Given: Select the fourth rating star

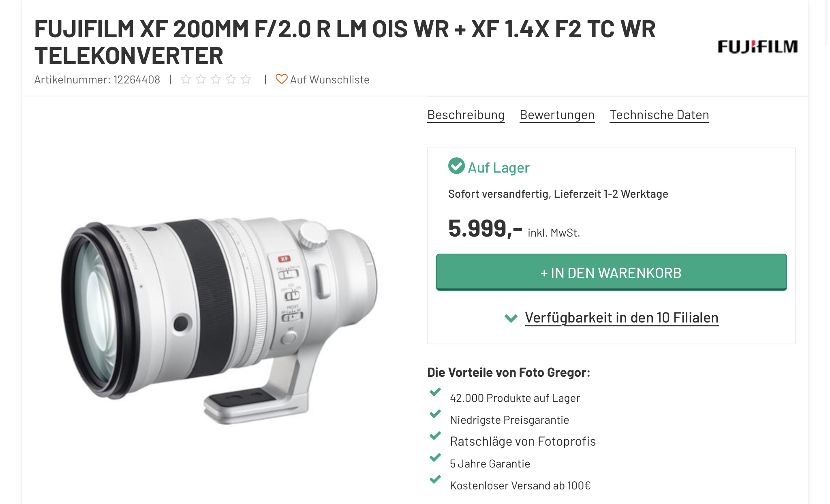Looking at the screenshot, I should (231, 79).
